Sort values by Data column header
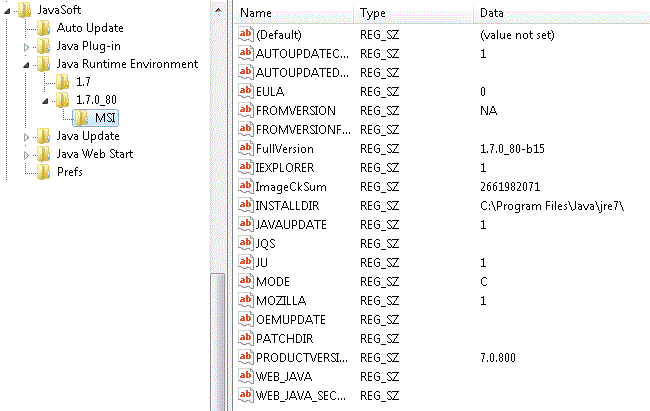 click(x=562, y=13)
